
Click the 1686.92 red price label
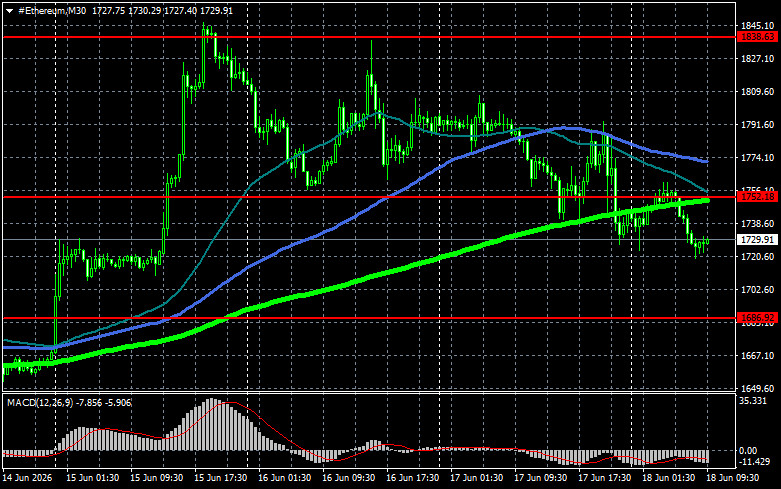click(757, 318)
